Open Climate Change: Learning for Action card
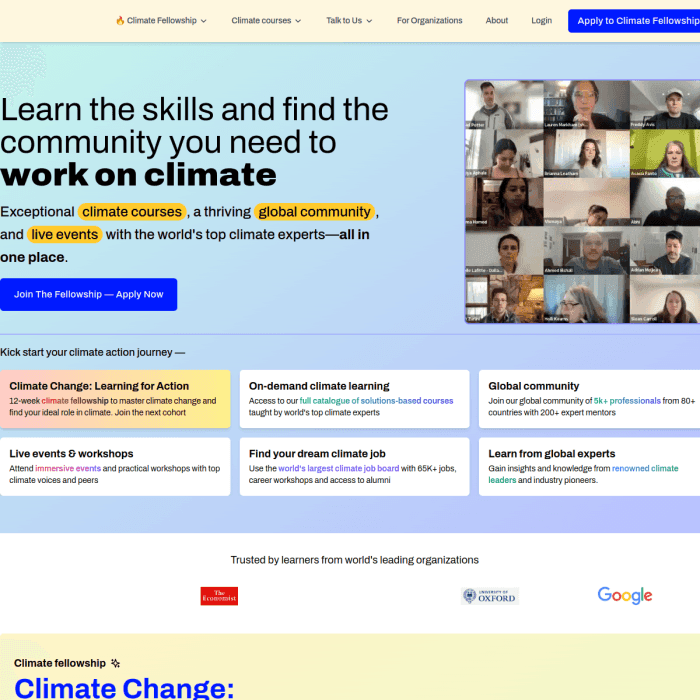700x700 pixels. click(115, 399)
